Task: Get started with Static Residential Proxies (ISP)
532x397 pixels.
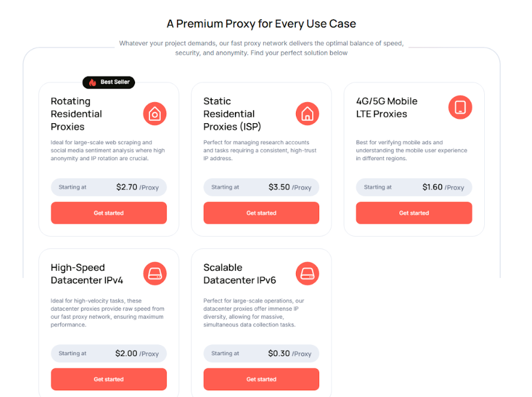Action: click(261, 213)
